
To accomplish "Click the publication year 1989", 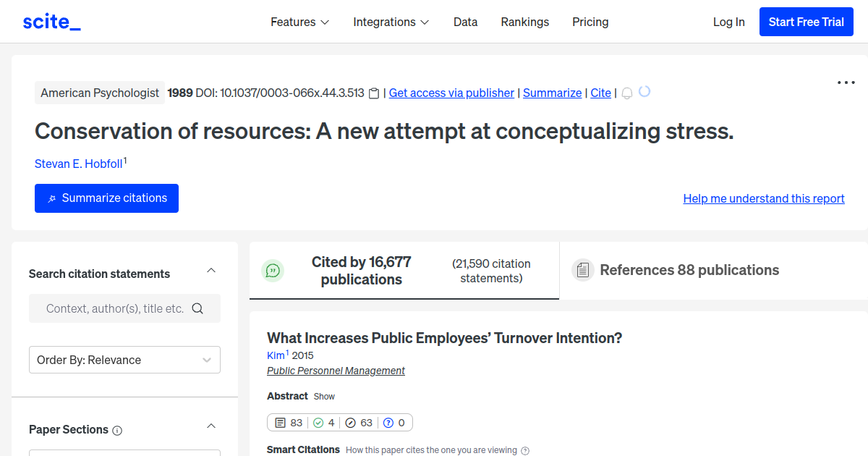I will tap(179, 93).
